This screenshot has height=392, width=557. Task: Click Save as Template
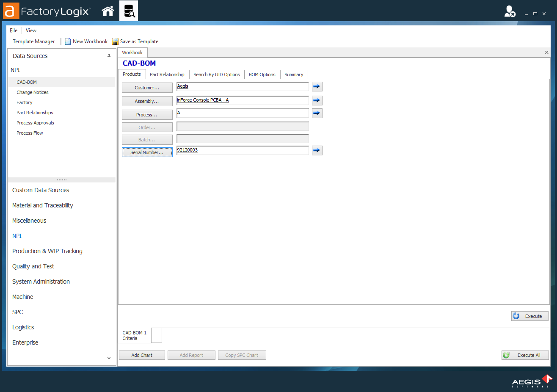point(135,41)
